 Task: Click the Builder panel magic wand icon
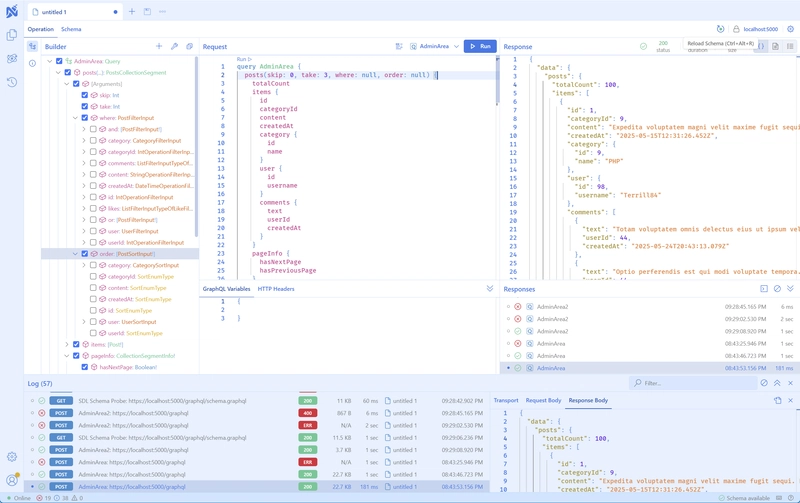pos(174,46)
